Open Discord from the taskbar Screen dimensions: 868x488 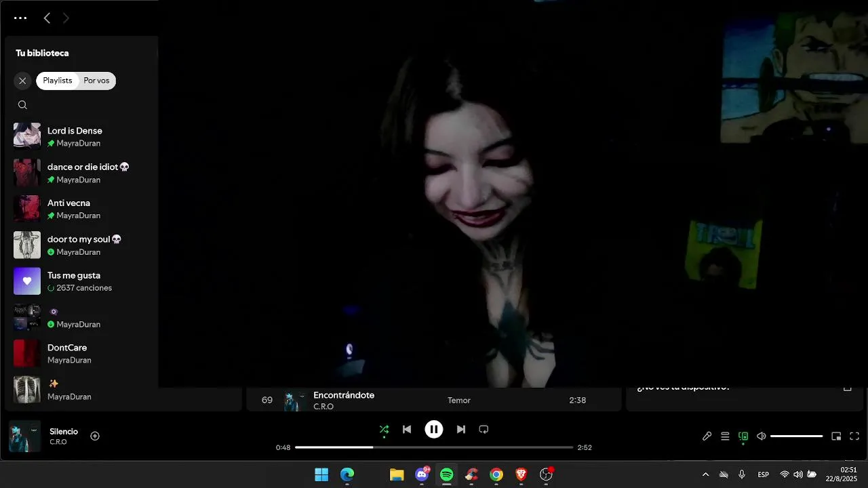point(422,474)
